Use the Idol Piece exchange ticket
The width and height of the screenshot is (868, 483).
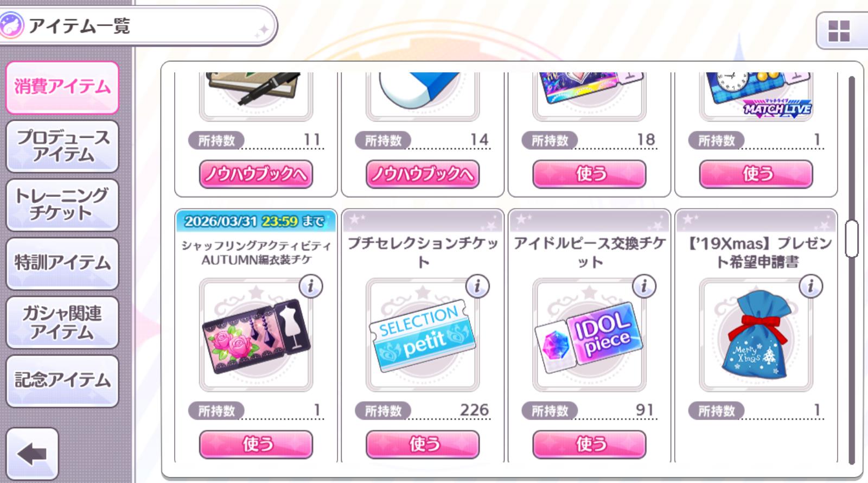(590, 444)
